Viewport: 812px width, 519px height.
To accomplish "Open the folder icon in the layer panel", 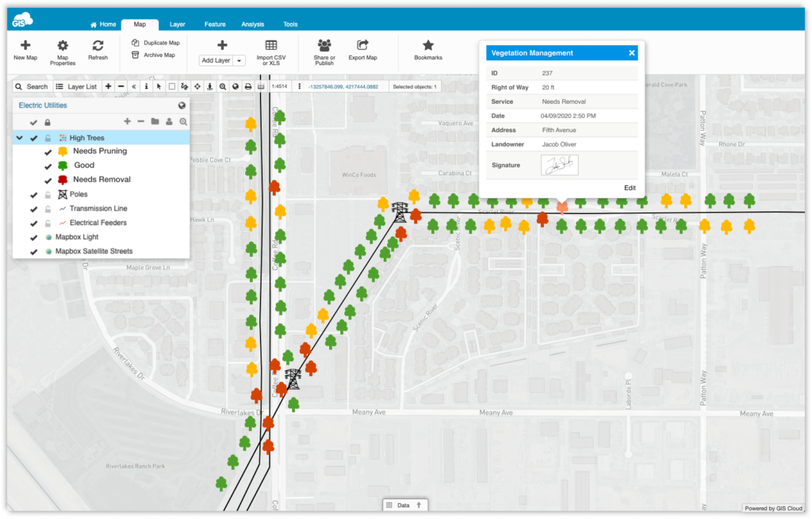I will coord(155,121).
